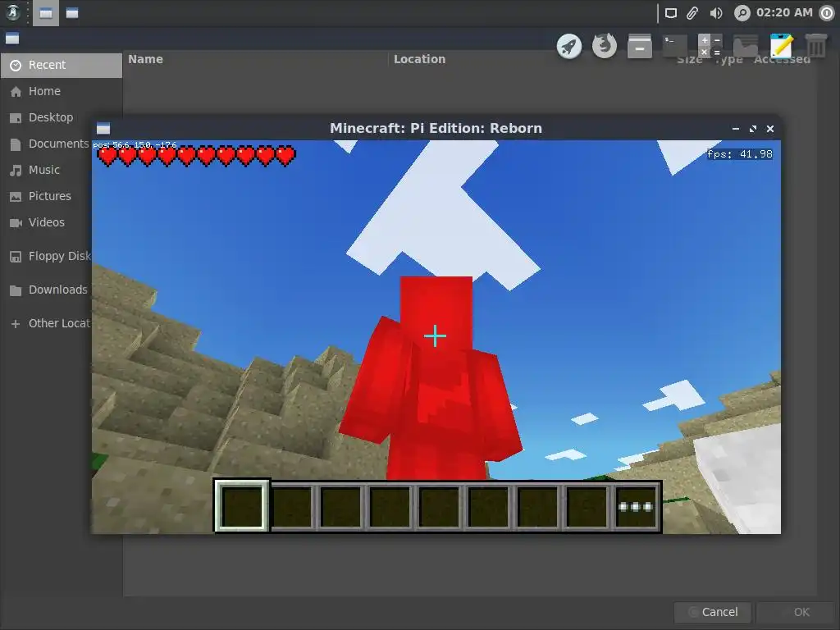This screenshot has width=840, height=630.
Task: Switch to the first taskbar window button
Action: pyautogui.click(x=46, y=13)
